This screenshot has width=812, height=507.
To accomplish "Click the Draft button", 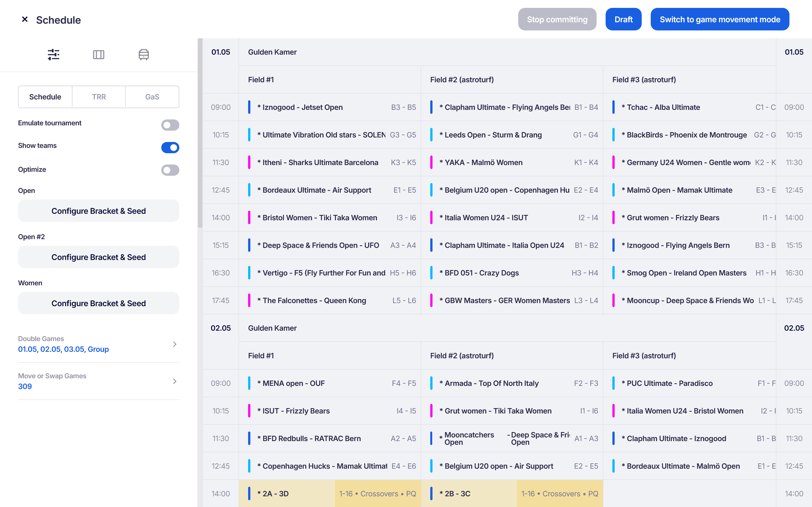I will [x=623, y=19].
